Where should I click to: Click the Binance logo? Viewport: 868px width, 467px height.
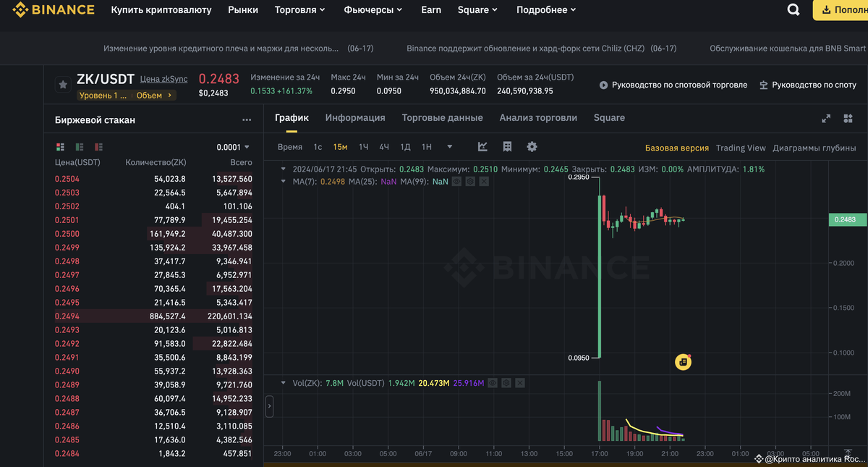pyautogui.click(x=53, y=10)
